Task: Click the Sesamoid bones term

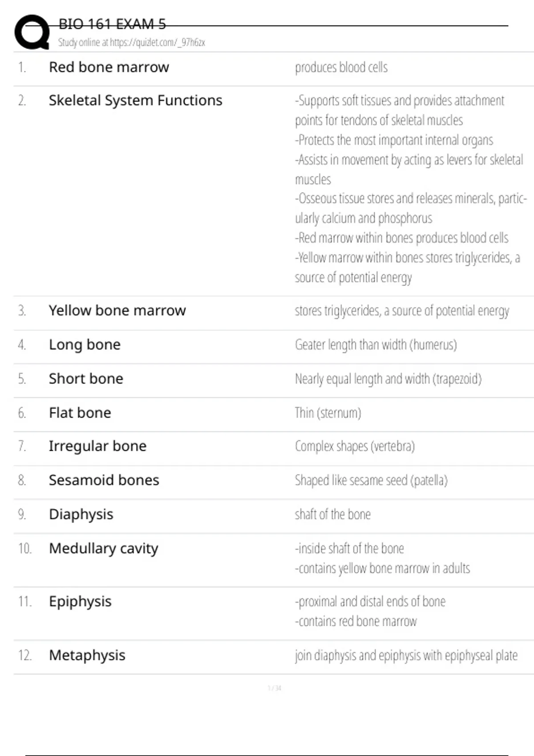Action: pos(104,480)
